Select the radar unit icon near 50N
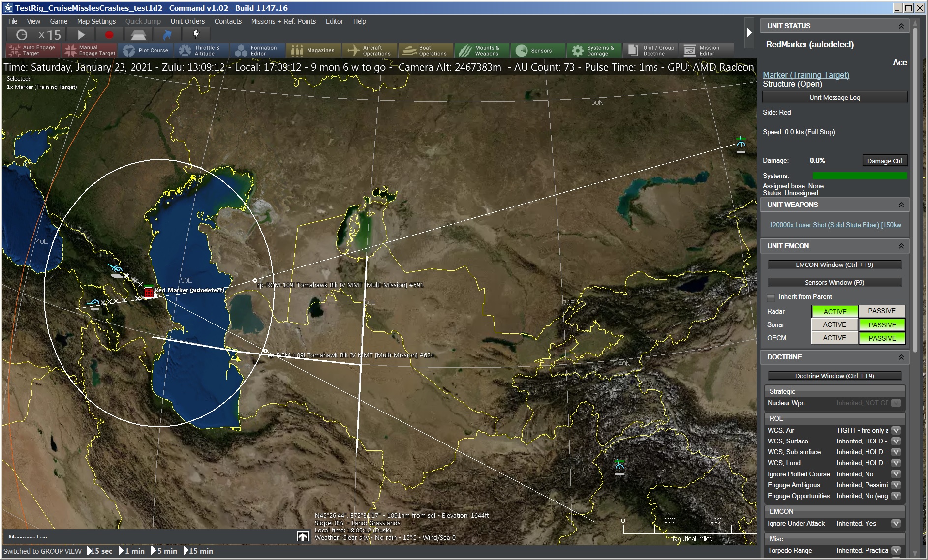928x560 pixels. pos(741,144)
